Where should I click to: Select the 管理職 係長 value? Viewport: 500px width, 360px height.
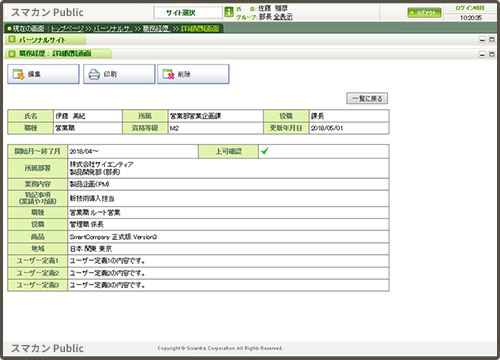tap(228, 225)
